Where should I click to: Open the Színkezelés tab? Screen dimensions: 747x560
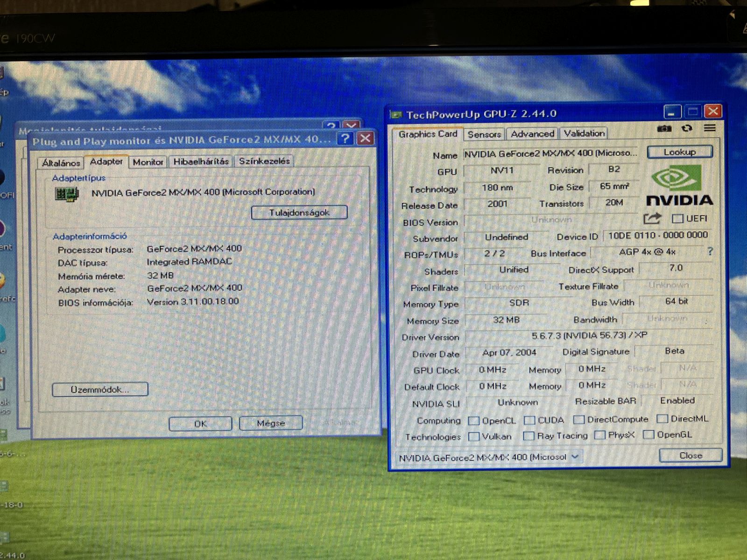click(264, 161)
